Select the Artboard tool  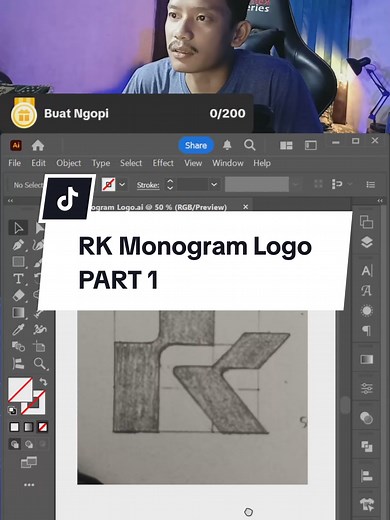[39, 347]
